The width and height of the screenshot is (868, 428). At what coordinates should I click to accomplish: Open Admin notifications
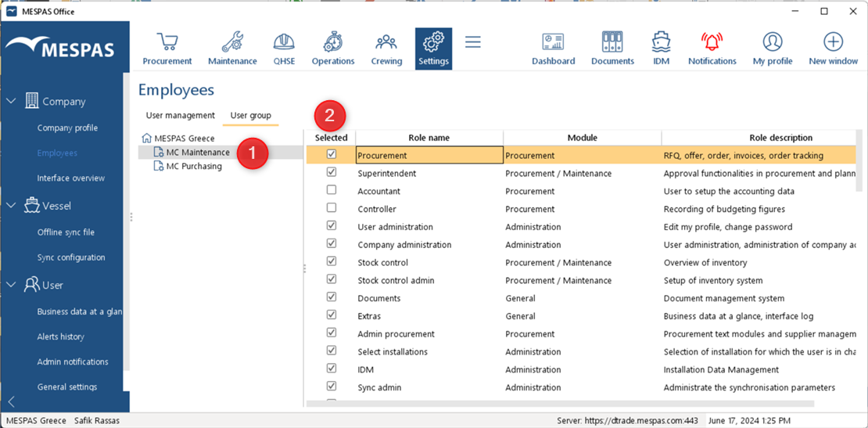[x=73, y=361]
